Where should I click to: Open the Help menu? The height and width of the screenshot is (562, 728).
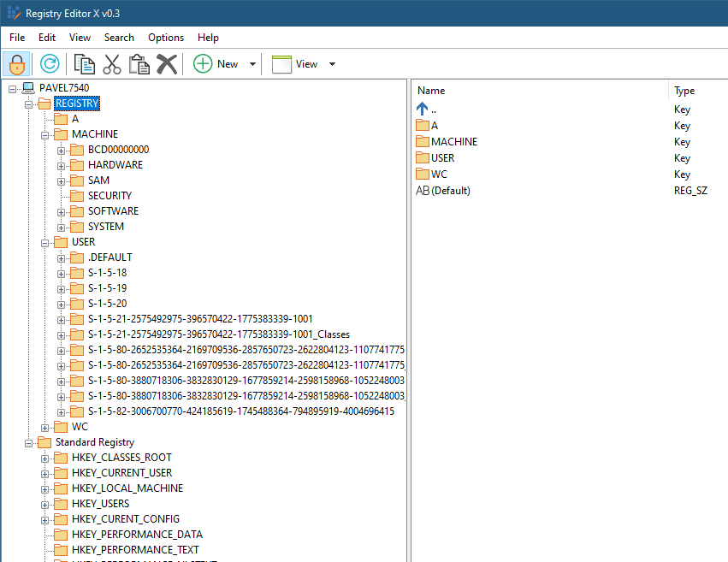point(208,38)
